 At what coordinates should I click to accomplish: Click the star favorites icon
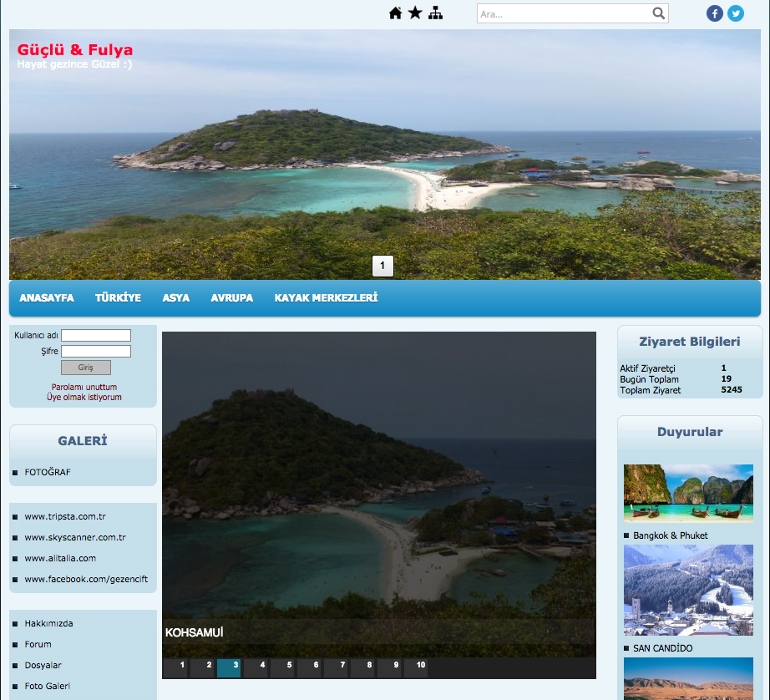tap(415, 13)
